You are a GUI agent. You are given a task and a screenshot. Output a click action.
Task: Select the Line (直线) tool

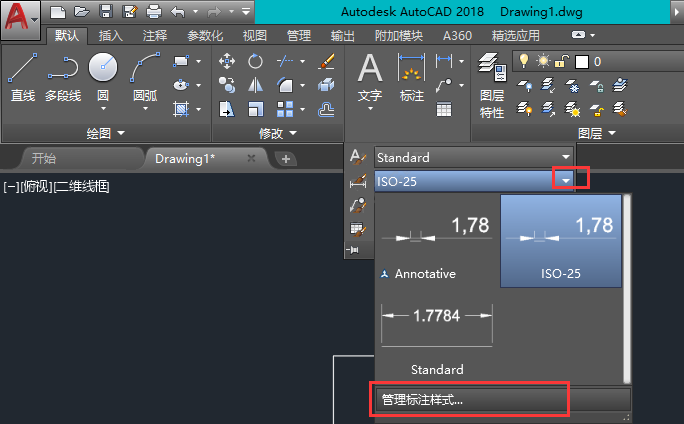23,77
